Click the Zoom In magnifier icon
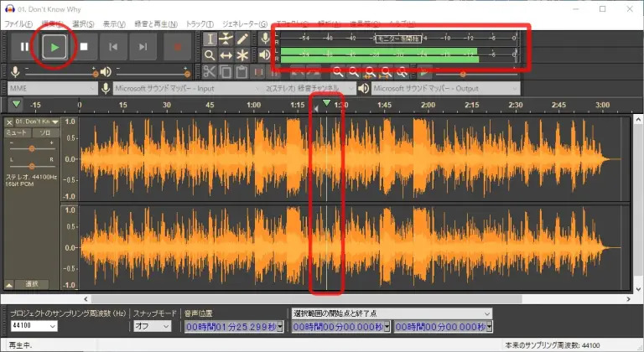This screenshot has height=352, width=644. click(x=338, y=72)
